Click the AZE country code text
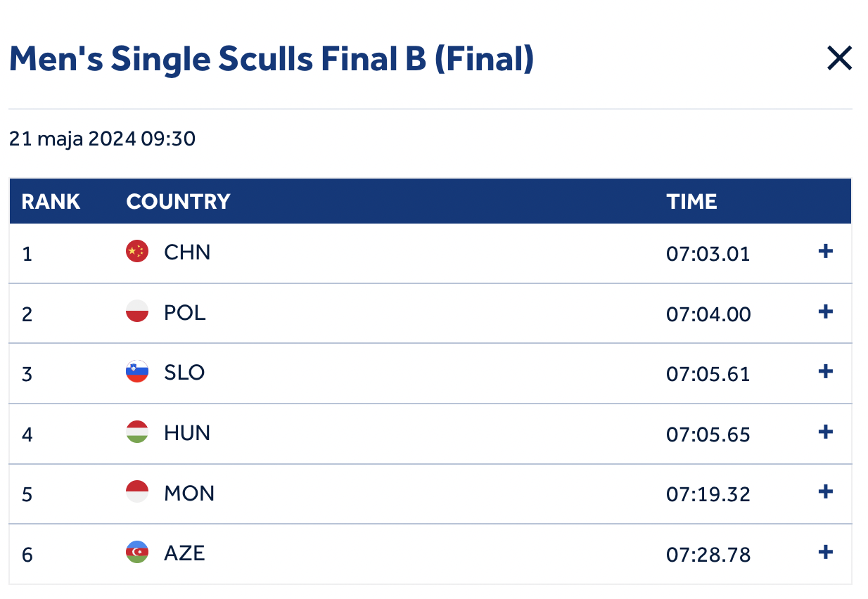 184,553
